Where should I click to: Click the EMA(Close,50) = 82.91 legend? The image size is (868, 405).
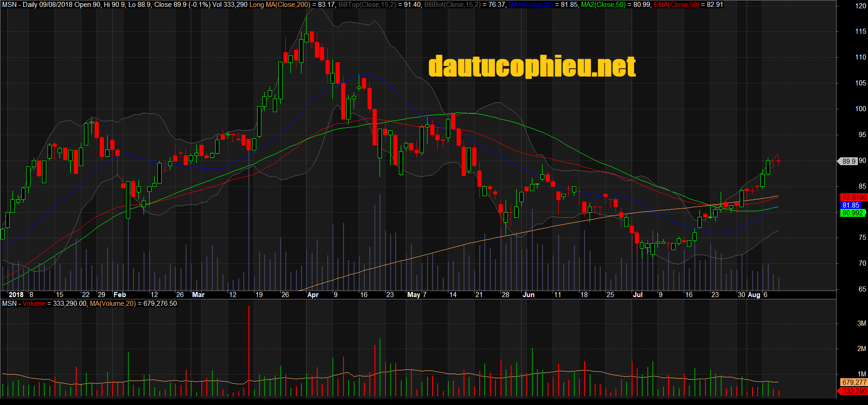click(x=689, y=5)
